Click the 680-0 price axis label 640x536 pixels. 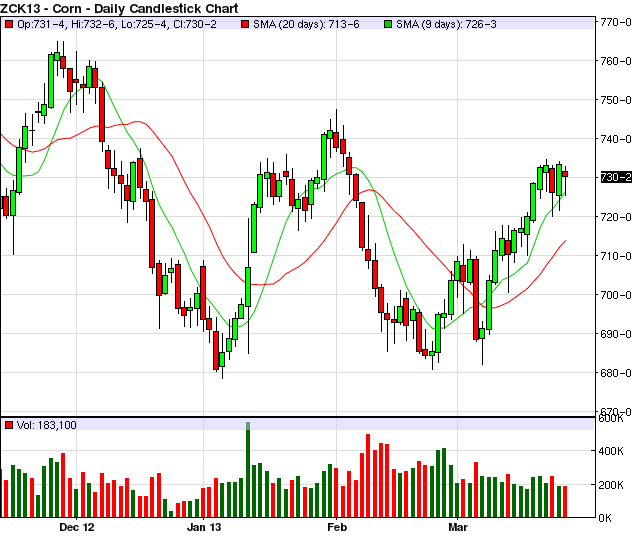pyautogui.click(x=616, y=373)
